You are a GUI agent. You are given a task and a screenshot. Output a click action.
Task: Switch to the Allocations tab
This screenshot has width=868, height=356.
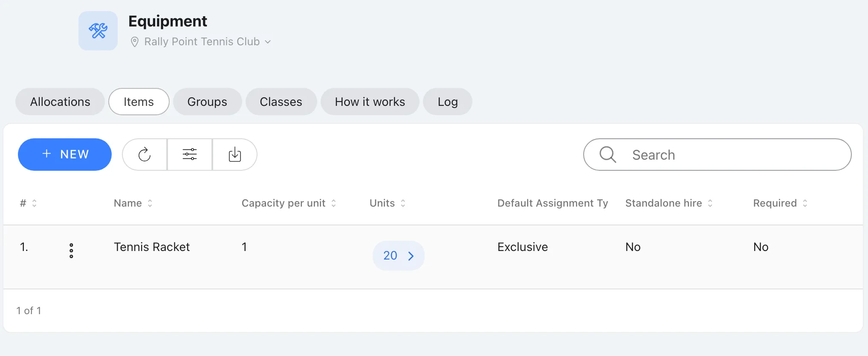tap(60, 102)
